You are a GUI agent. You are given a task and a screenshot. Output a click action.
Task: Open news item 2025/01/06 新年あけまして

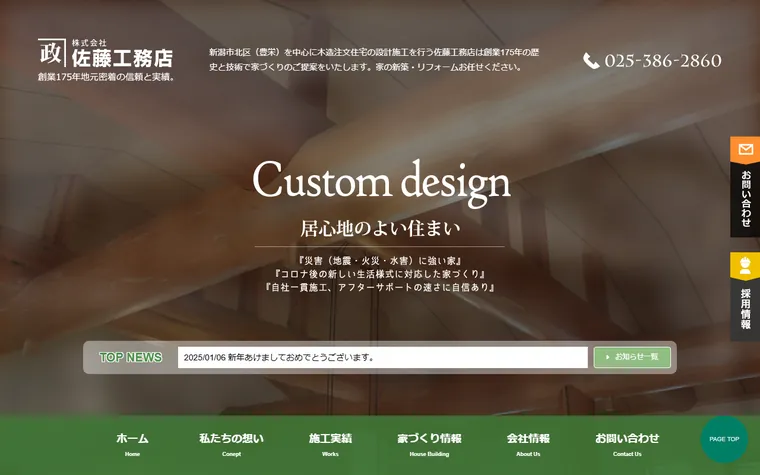279,358
